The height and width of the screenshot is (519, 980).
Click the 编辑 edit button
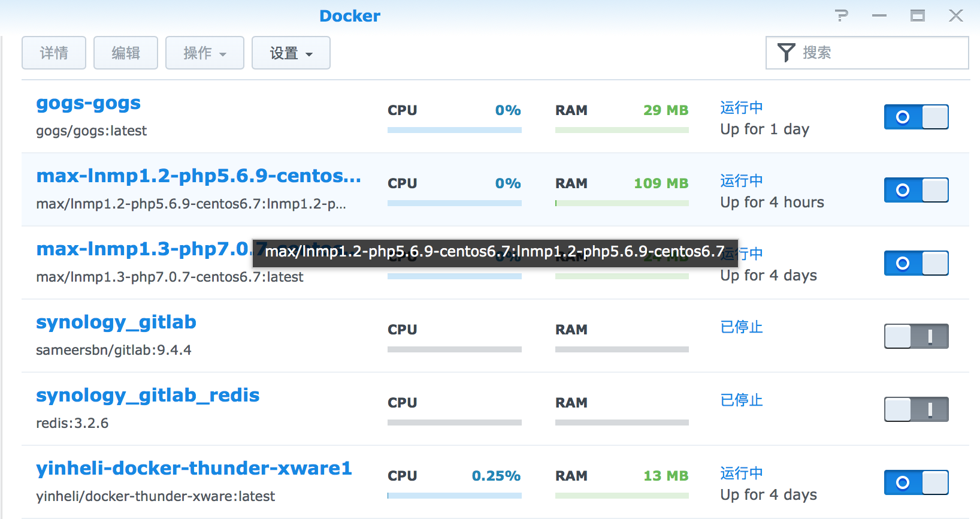click(126, 53)
